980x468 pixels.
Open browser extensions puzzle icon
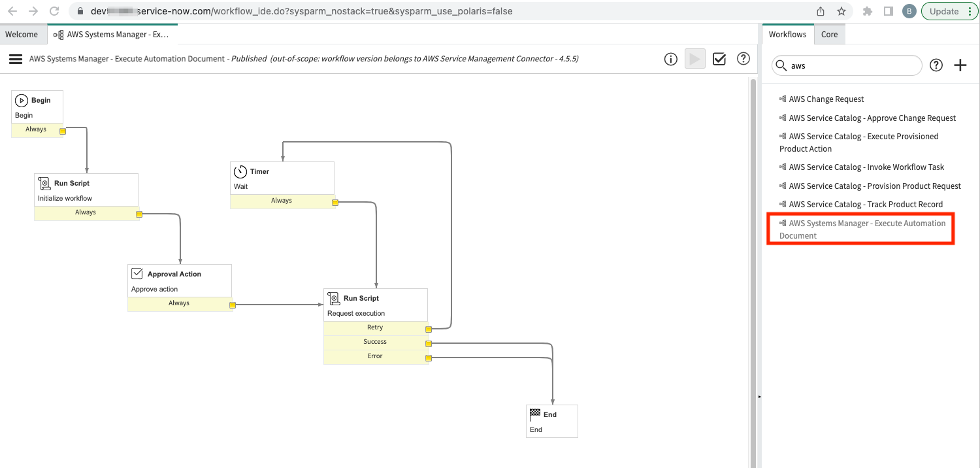click(x=867, y=11)
